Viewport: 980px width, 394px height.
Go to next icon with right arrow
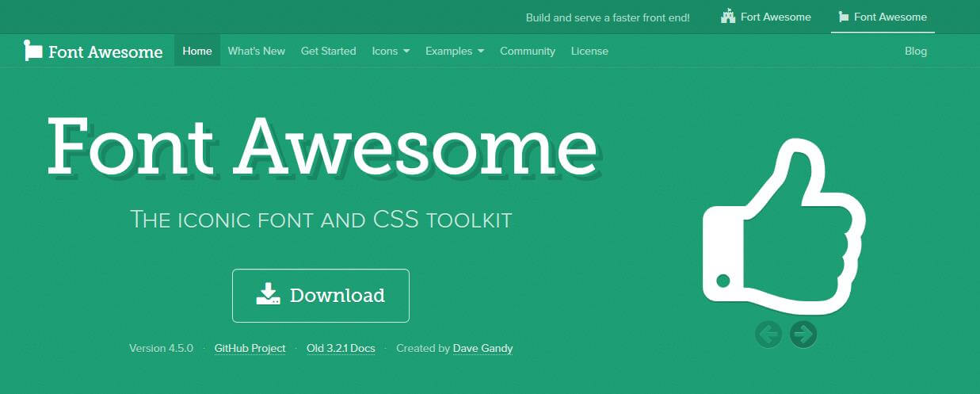point(803,335)
